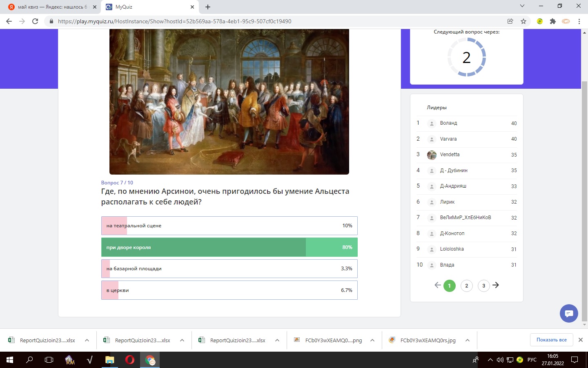Open notification center icon

click(x=575, y=360)
